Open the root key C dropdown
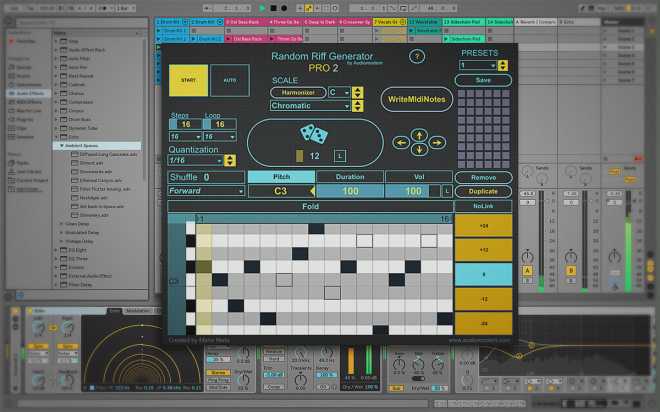Image resolution: width=660 pixels, height=412 pixels. coord(339,92)
